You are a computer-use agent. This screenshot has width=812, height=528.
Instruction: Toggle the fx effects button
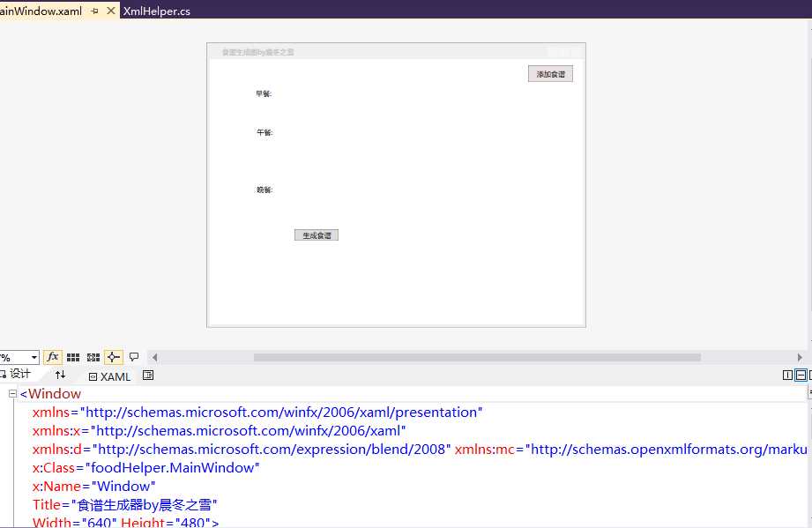[53, 357]
